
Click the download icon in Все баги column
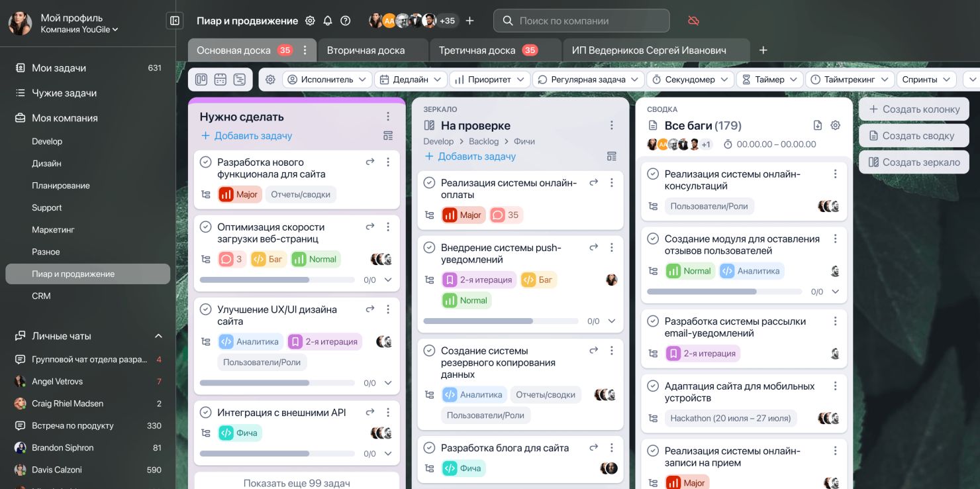817,125
